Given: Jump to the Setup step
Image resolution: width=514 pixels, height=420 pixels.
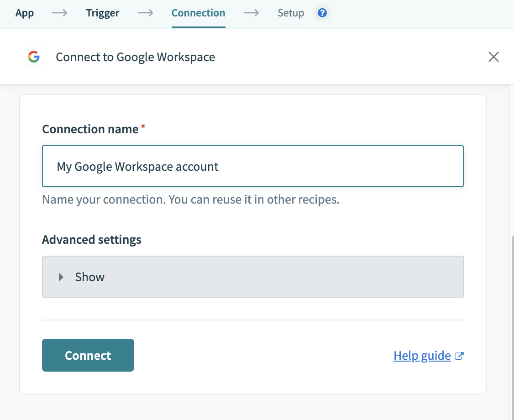Looking at the screenshot, I should pos(291,13).
